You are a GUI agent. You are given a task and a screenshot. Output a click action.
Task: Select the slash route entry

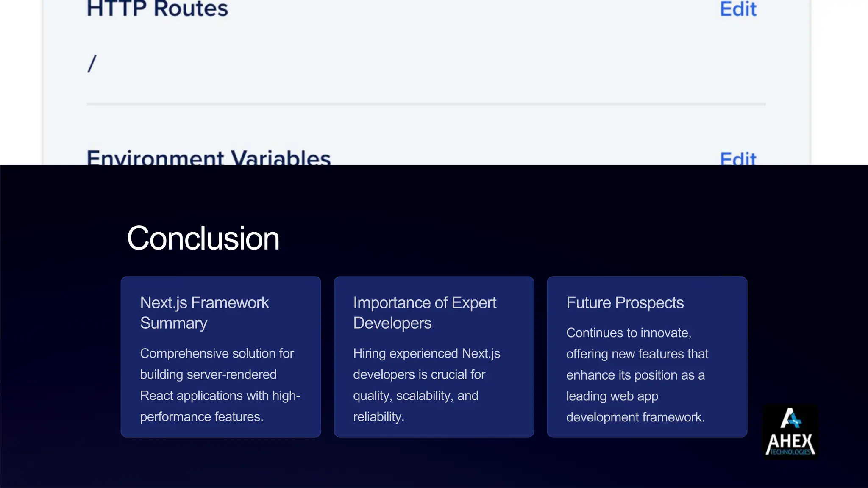pos(92,64)
